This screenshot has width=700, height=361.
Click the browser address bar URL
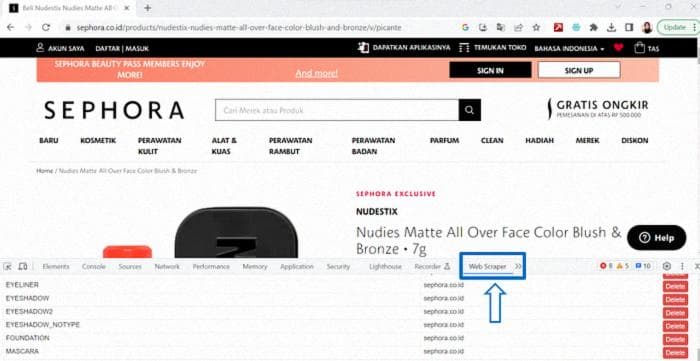pyautogui.click(x=239, y=28)
